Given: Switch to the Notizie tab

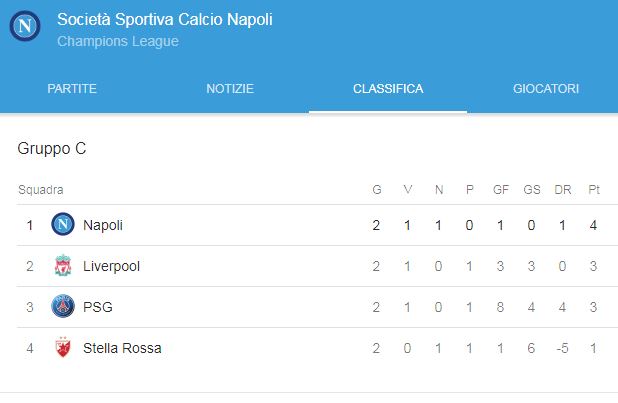Looking at the screenshot, I should tap(230, 89).
